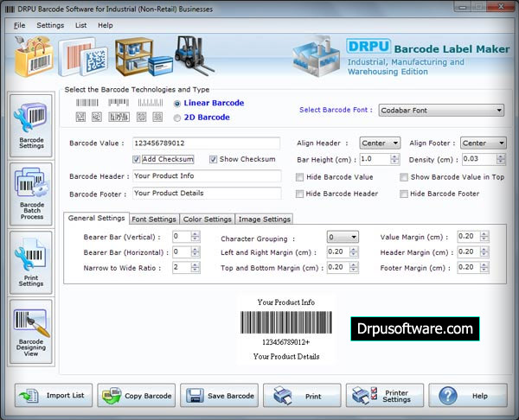Click second 2D barcode sample icon
The height and width of the screenshot is (420, 519).
(97, 117)
